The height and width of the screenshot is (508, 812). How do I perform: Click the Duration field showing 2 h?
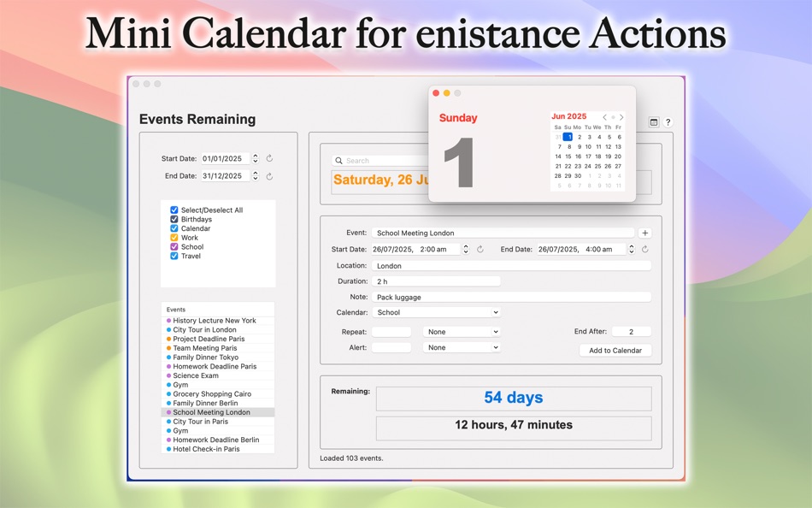(436, 281)
